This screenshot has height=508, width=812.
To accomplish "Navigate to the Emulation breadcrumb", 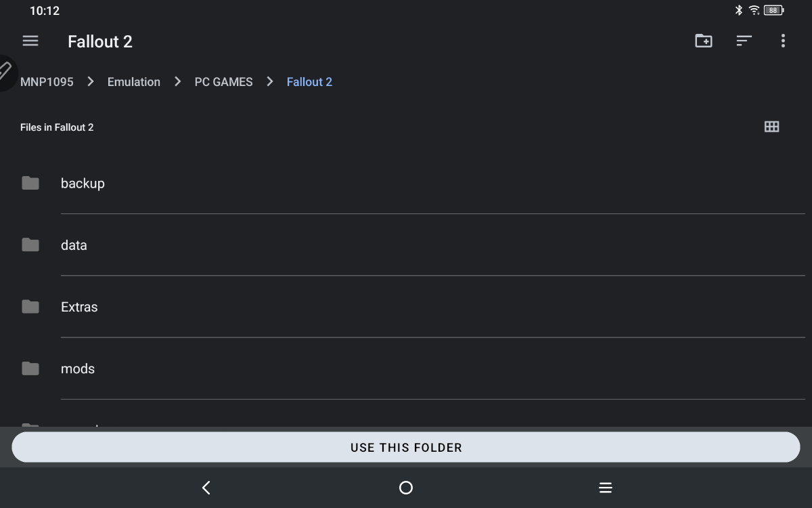I will pos(133,81).
